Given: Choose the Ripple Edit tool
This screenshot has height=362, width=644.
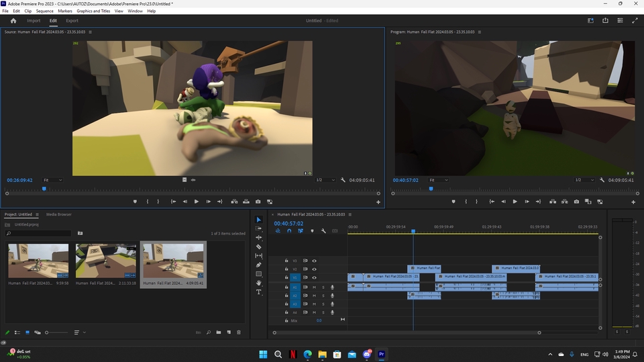Looking at the screenshot, I should (x=259, y=238).
